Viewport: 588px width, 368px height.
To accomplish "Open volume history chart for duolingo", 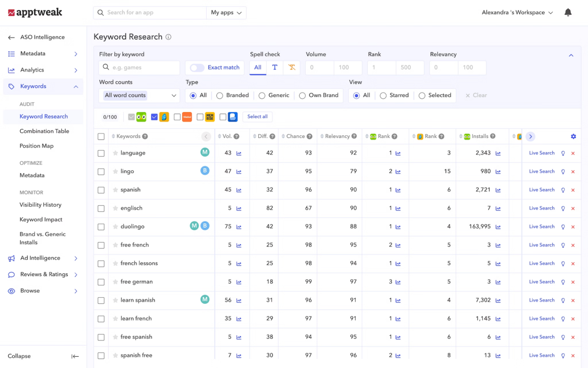I will (238, 226).
